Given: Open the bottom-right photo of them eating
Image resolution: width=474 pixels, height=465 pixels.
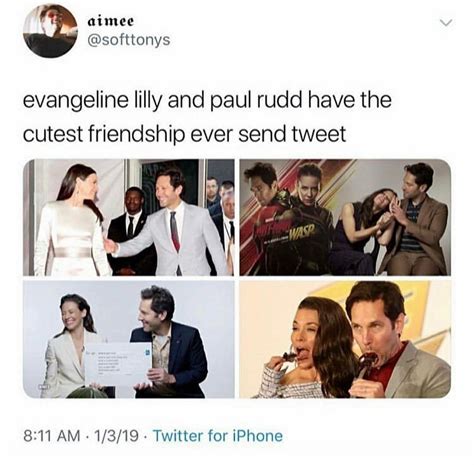Looking at the screenshot, I should tap(345, 339).
